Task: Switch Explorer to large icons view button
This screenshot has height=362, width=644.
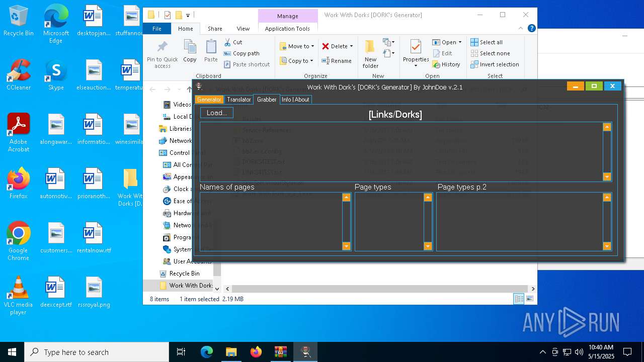Action: coord(529,299)
